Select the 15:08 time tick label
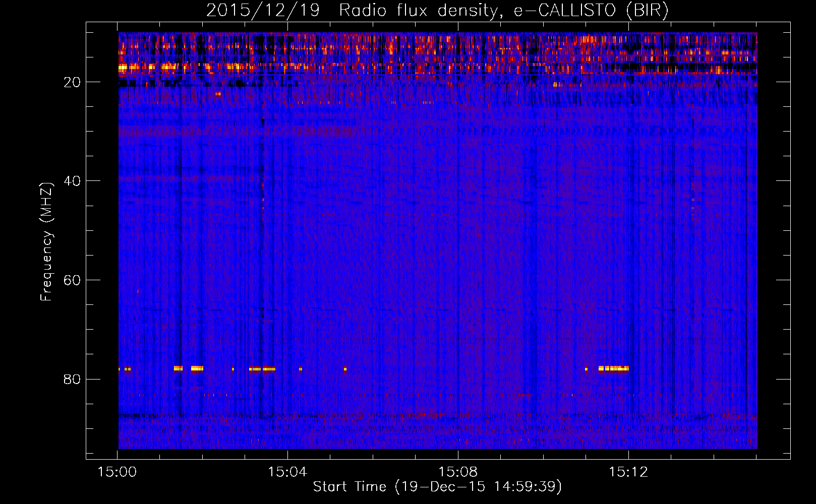816x504 pixels. [x=458, y=472]
